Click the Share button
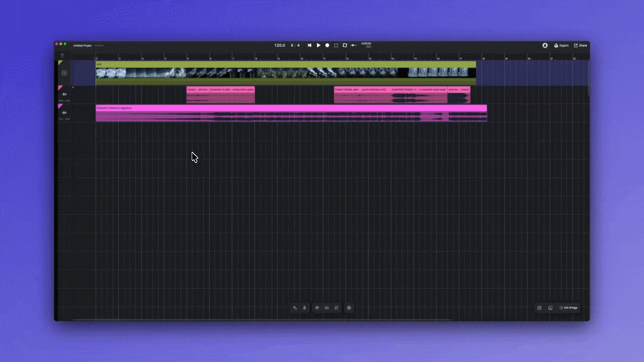Image resolution: width=644 pixels, height=362 pixels. click(x=581, y=45)
